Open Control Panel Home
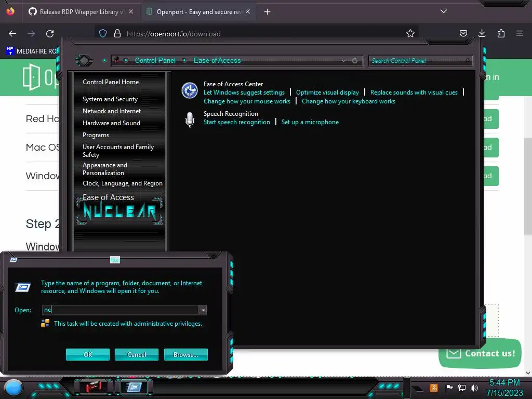The height and width of the screenshot is (399, 532). click(x=111, y=82)
